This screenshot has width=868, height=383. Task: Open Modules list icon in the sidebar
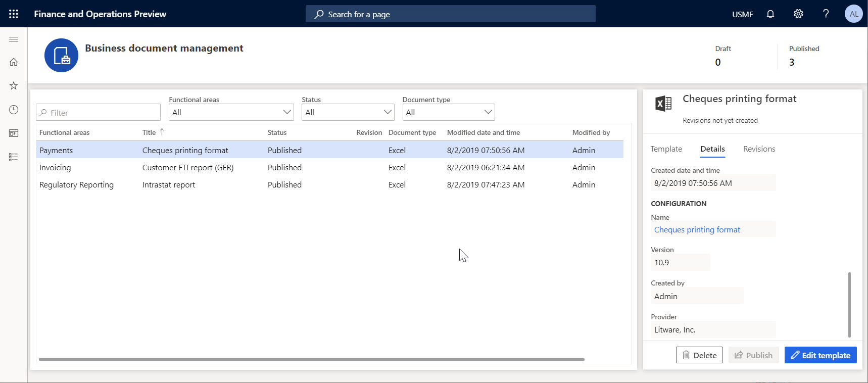(14, 157)
